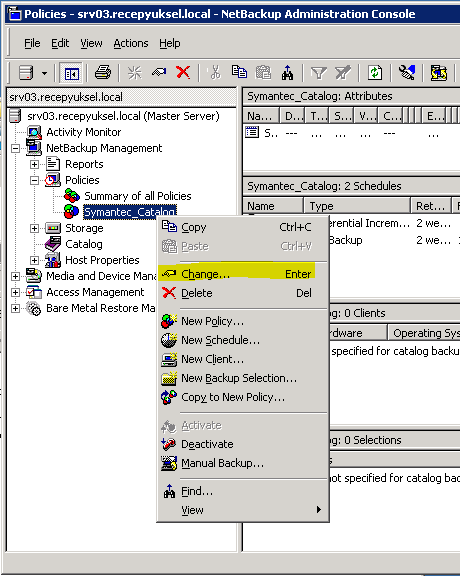Viewport: 460px width, 576px height.
Task: Expand the Access Management node
Action: 15,292
